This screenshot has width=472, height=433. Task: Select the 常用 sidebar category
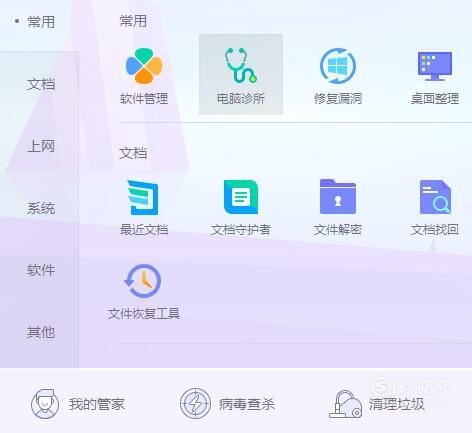click(x=41, y=22)
